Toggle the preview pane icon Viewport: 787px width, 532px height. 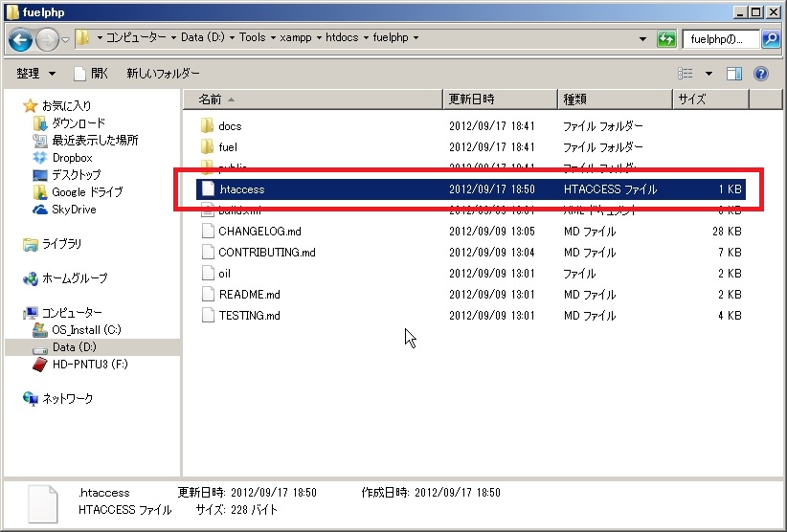tap(734, 74)
